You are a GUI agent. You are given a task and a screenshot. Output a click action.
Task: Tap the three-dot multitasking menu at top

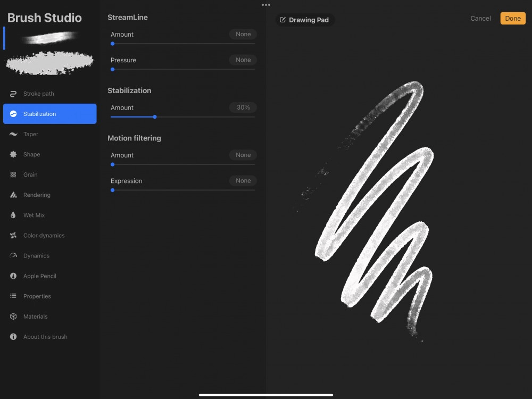point(266,5)
